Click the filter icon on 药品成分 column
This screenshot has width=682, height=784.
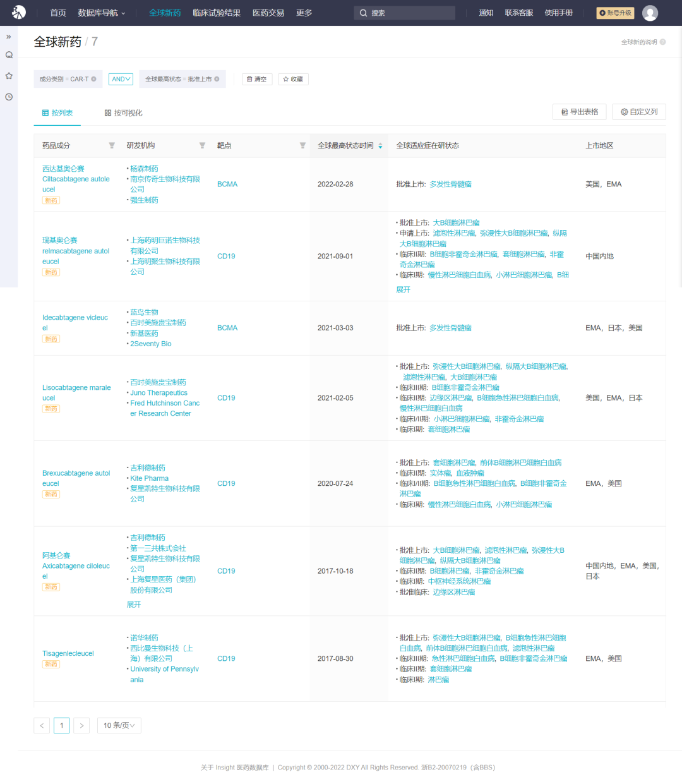112,145
